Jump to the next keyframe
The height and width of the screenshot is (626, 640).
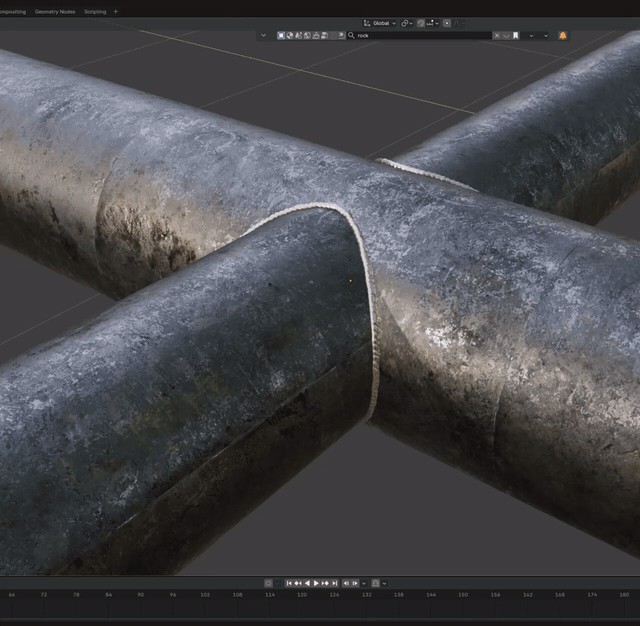325,583
